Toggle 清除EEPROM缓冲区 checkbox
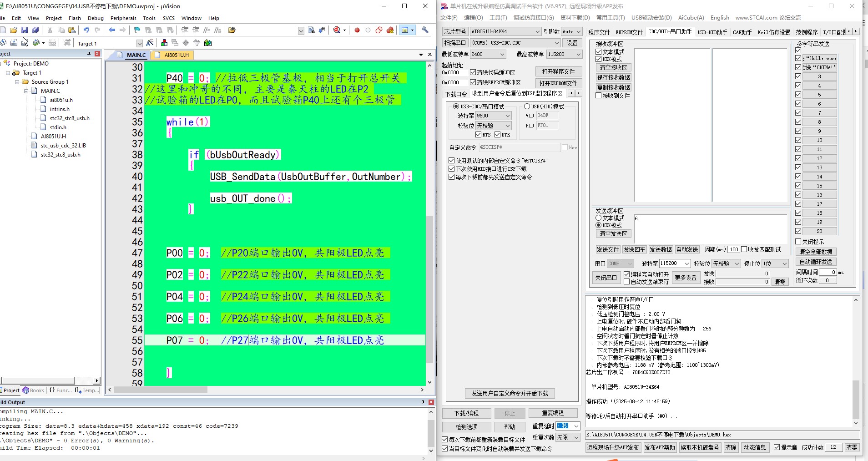This screenshot has width=868, height=461. tap(473, 82)
